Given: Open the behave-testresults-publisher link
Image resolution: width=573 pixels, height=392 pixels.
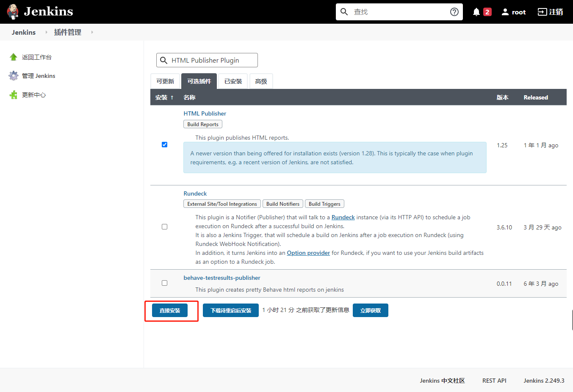Looking at the screenshot, I should [x=222, y=278].
